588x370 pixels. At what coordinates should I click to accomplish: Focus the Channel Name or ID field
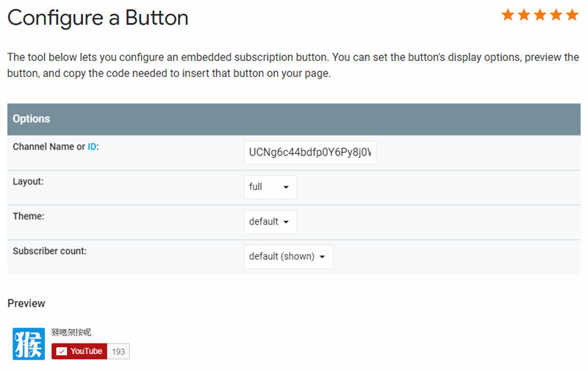(x=309, y=153)
